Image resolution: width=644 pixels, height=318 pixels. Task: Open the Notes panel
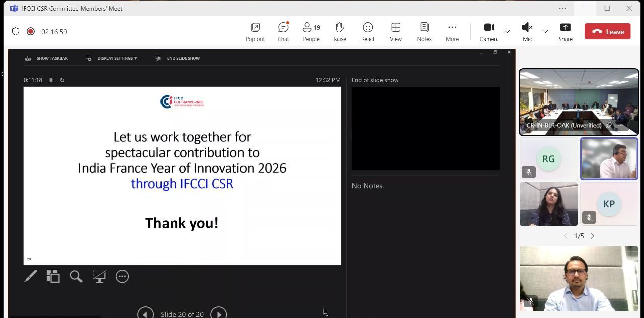point(424,31)
